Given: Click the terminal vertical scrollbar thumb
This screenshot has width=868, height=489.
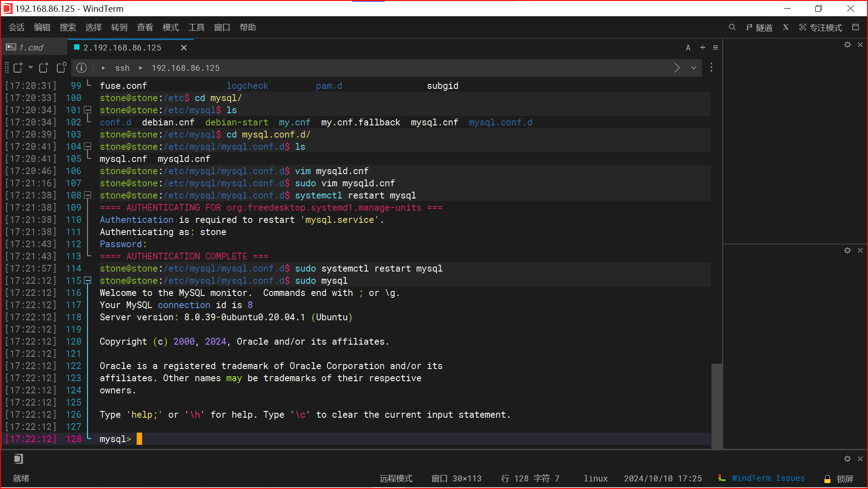Looking at the screenshot, I should tap(717, 405).
